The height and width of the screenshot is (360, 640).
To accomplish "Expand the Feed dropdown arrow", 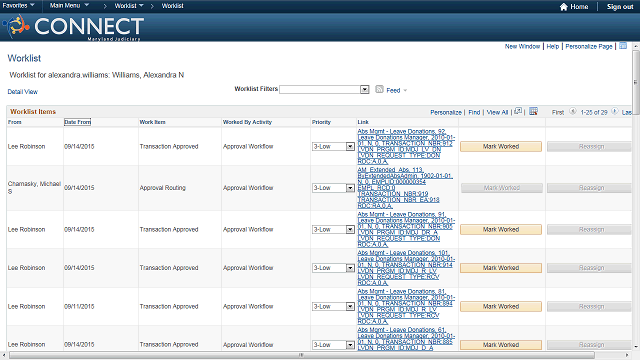I will pyautogui.click(x=405, y=91).
